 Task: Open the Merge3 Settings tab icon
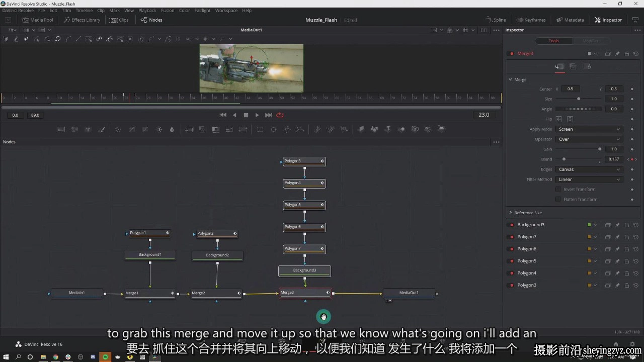click(x=587, y=66)
